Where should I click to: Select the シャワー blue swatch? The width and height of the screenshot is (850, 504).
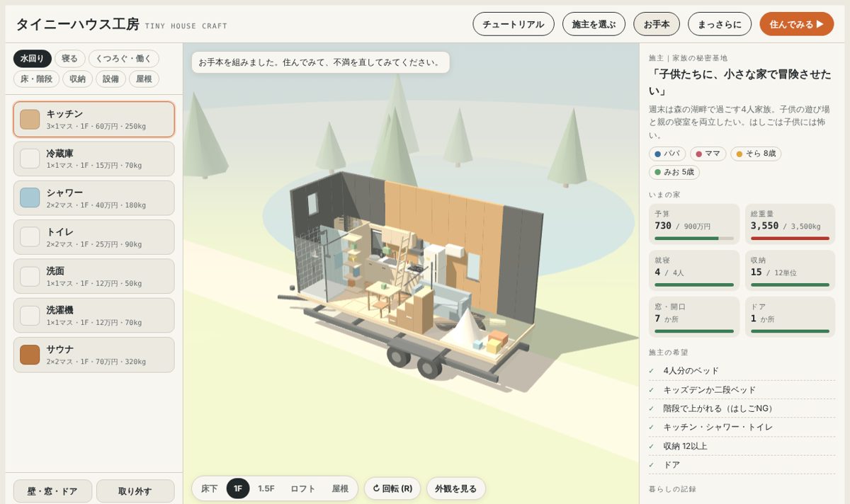click(30, 198)
